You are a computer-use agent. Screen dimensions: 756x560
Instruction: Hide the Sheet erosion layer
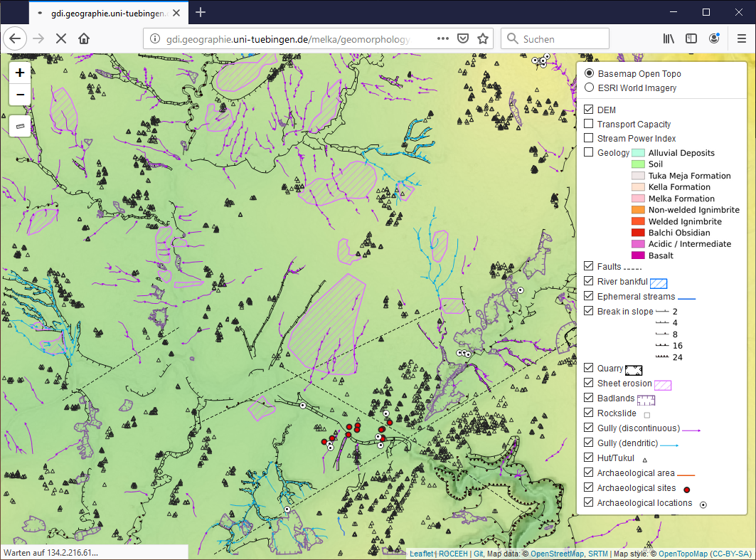point(588,383)
